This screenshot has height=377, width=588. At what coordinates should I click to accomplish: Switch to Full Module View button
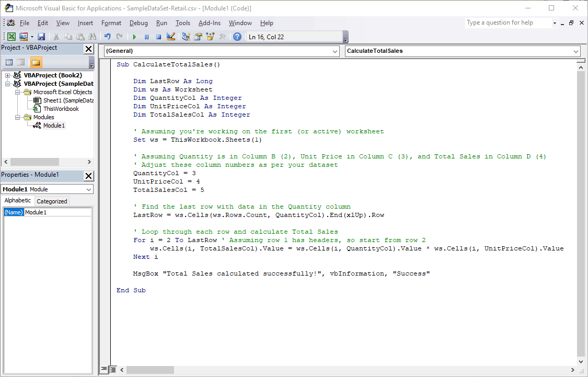pyautogui.click(x=112, y=370)
